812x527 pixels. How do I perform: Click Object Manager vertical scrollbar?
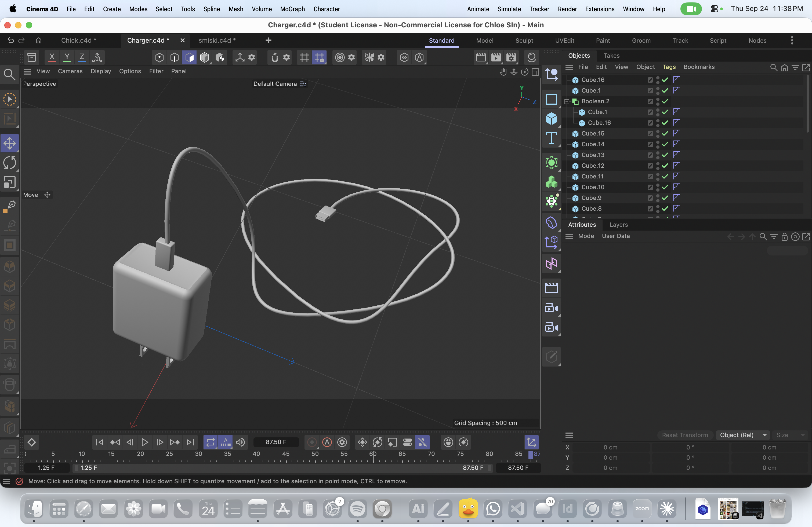[807, 104]
